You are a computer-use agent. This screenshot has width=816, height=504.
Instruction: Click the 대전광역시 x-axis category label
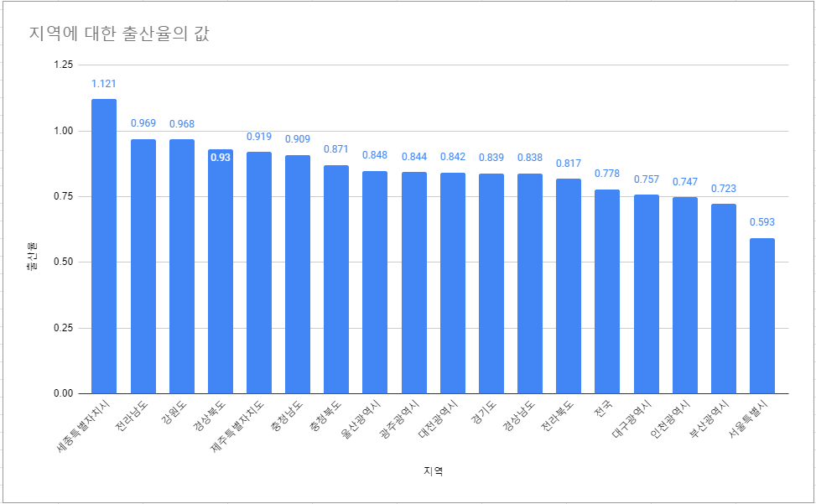(438, 419)
